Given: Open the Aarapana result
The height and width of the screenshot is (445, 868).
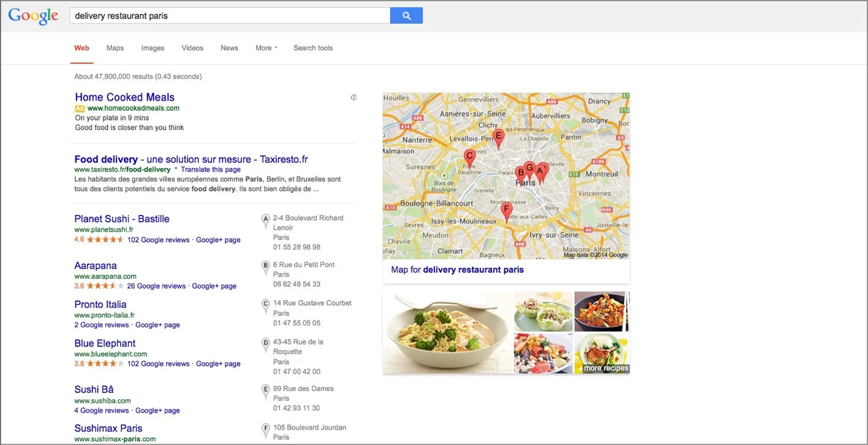Looking at the screenshot, I should (x=96, y=265).
